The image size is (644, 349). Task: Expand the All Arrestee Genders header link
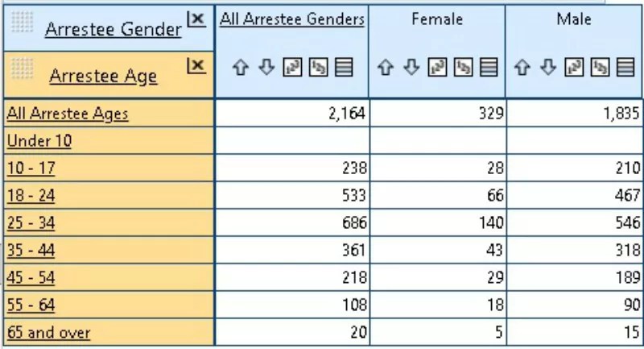[x=292, y=19]
